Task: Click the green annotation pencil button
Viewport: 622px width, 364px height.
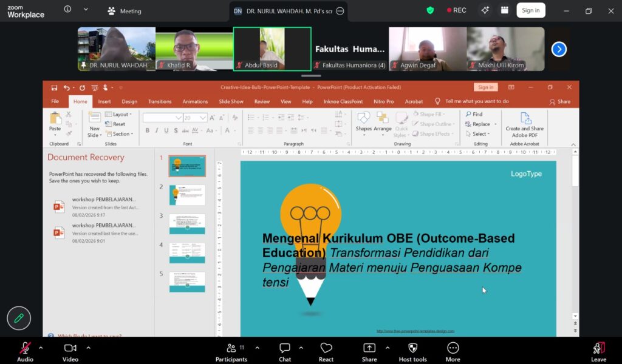Action: (x=19, y=318)
